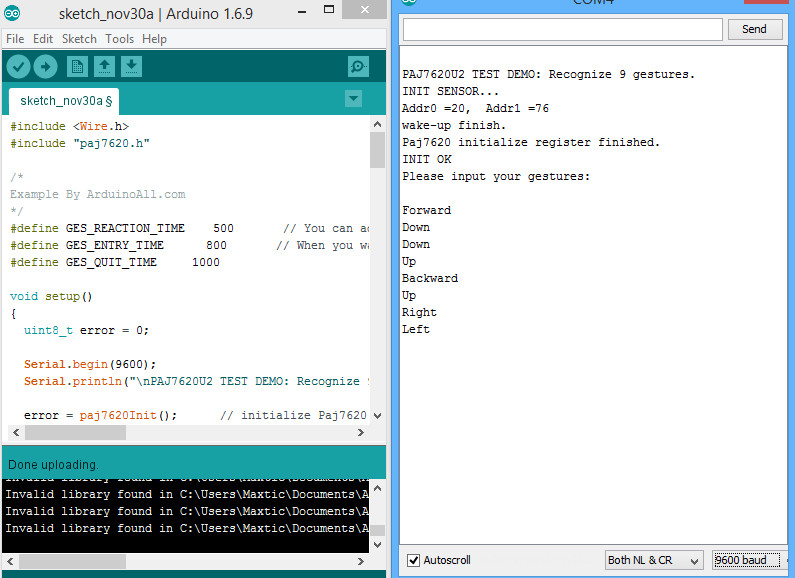
Task: Click the console horizontal scrollbar thumb
Action: [73, 561]
